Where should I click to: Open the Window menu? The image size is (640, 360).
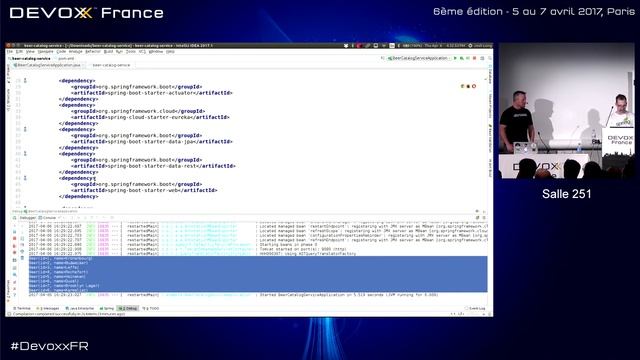(156, 52)
